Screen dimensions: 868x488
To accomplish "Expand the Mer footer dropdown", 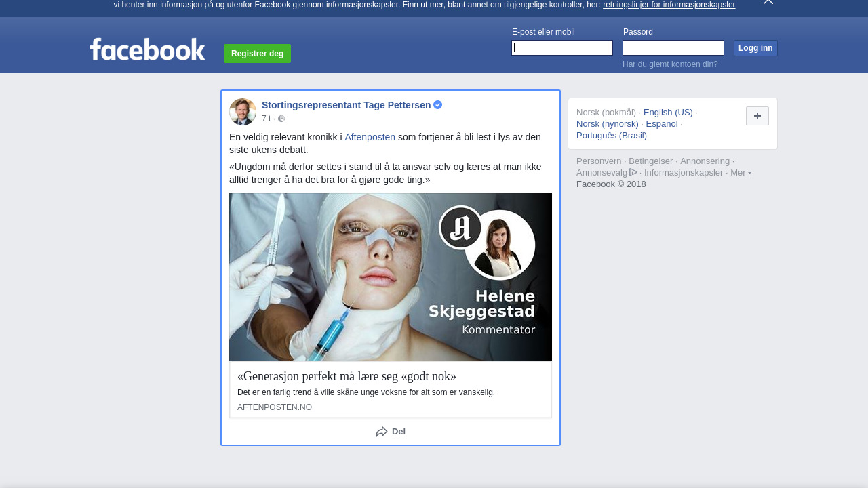I will tap(741, 173).
